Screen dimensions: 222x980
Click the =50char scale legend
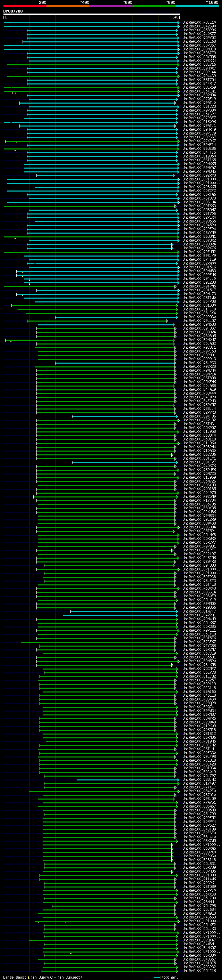coord(166,977)
